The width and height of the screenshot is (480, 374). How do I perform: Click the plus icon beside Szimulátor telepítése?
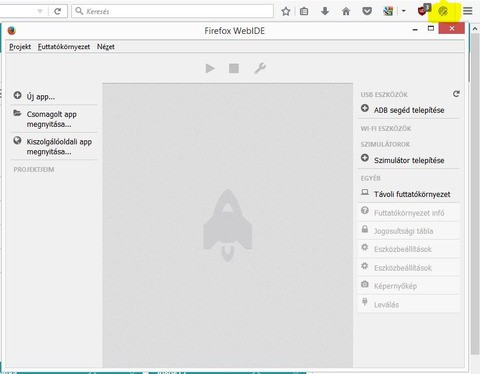pyautogui.click(x=365, y=158)
